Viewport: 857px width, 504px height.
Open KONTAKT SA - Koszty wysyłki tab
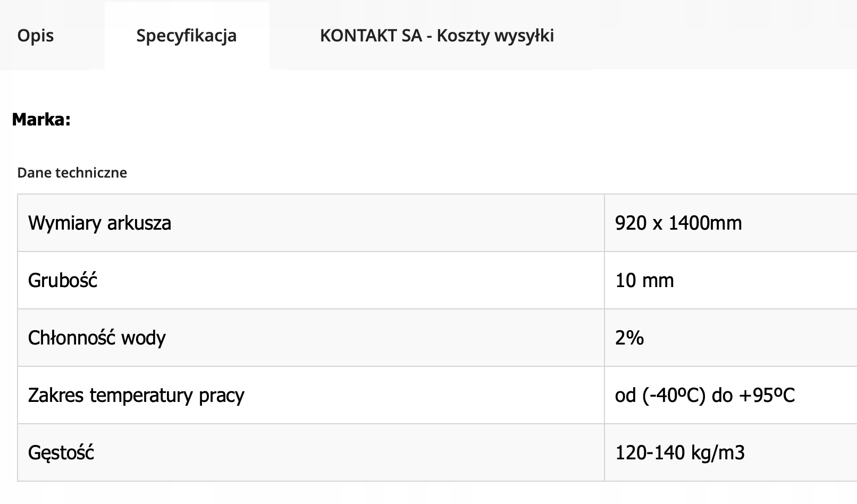pos(436,36)
